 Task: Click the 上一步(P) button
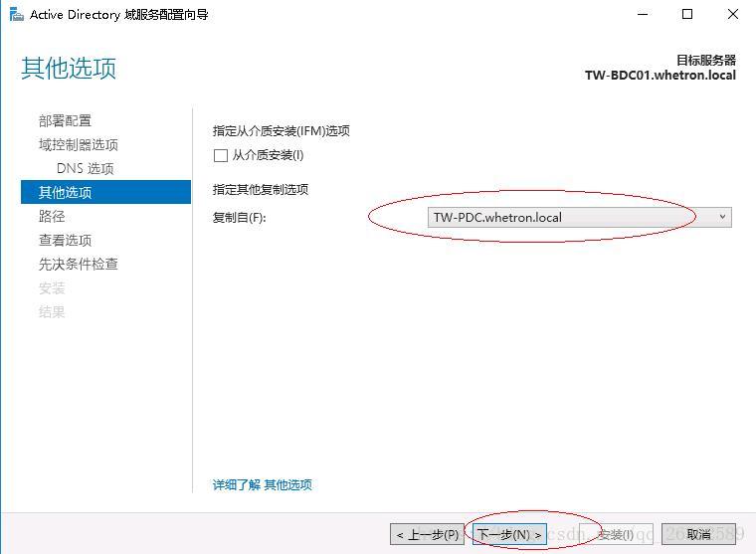click(427, 534)
